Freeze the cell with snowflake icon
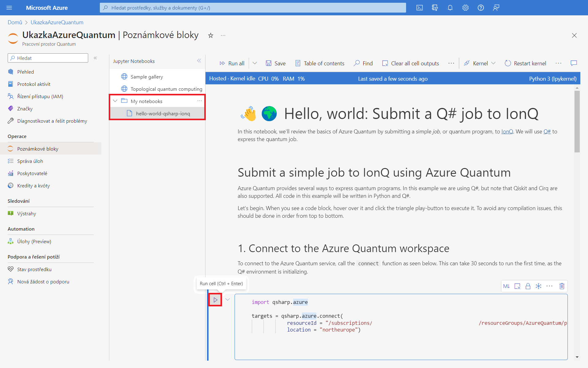588x368 pixels. tap(538, 286)
